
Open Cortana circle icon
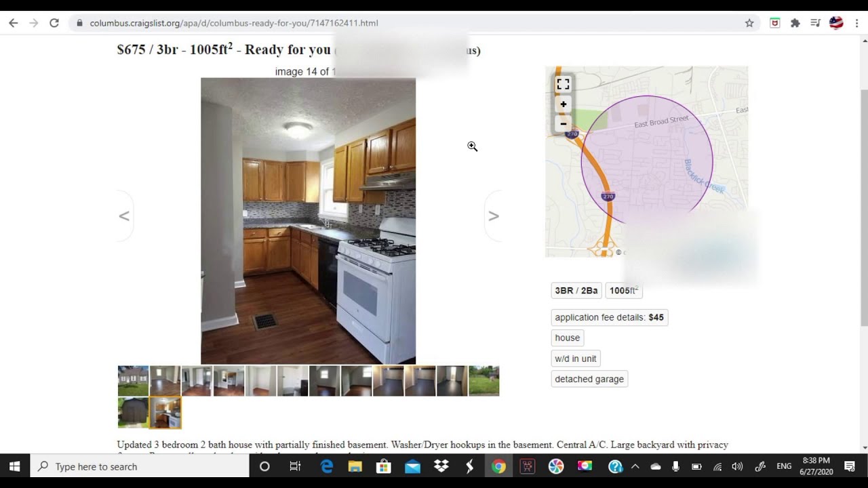[x=264, y=466]
